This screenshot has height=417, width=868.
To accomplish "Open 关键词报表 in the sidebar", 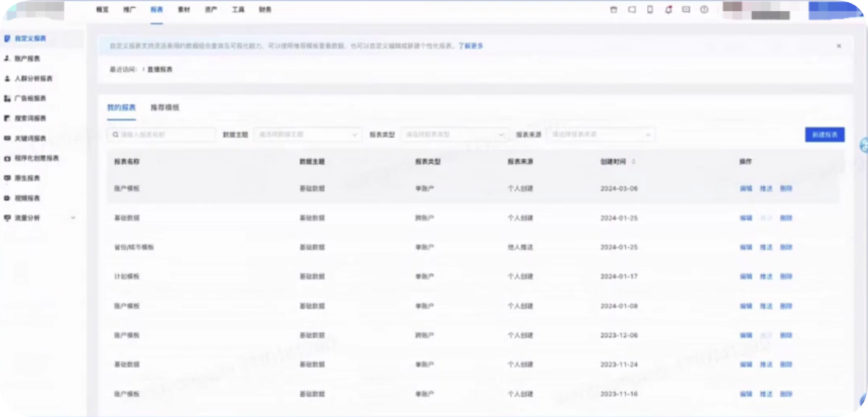I will pyautogui.click(x=30, y=139).
